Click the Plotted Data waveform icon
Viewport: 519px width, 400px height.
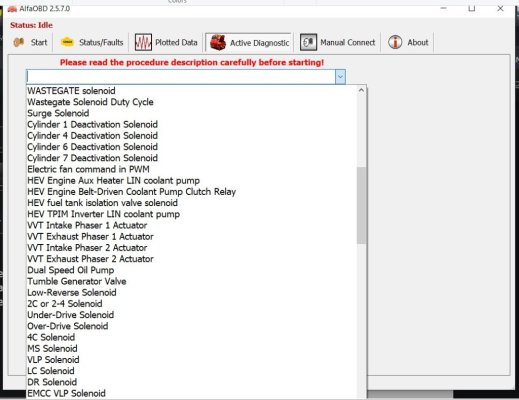click(x=143, y=42)
